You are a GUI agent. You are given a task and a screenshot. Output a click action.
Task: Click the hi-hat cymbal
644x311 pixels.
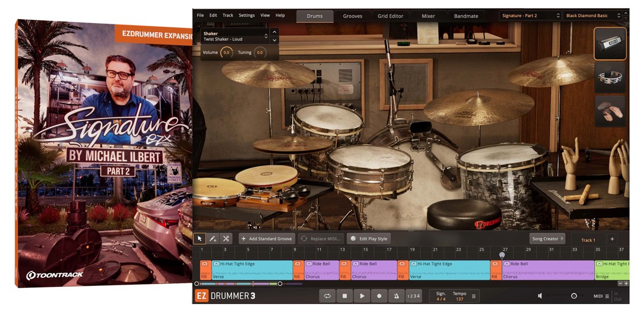[x=292, y=144]
